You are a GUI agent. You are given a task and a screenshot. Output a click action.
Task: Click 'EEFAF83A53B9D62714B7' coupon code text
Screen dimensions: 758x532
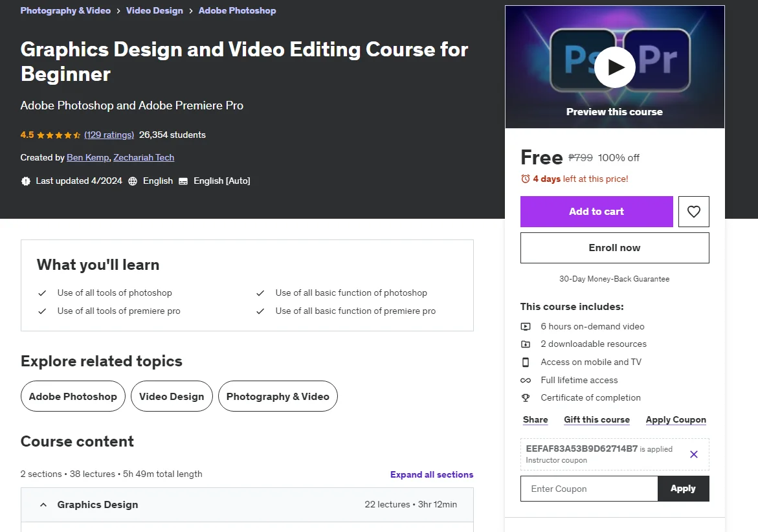tap(581, 449)
